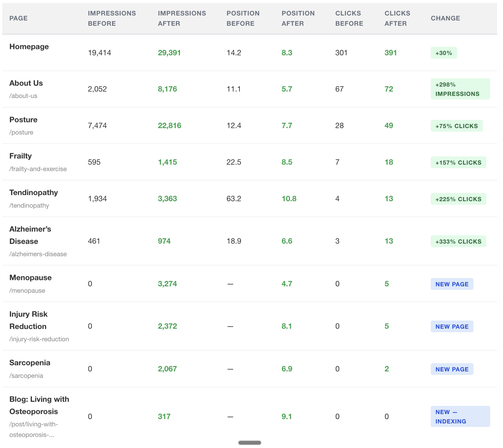This screenshot has width=503, height=448.
Task: Select the +298% IMPRESSIONS badge
Action: 460,89
